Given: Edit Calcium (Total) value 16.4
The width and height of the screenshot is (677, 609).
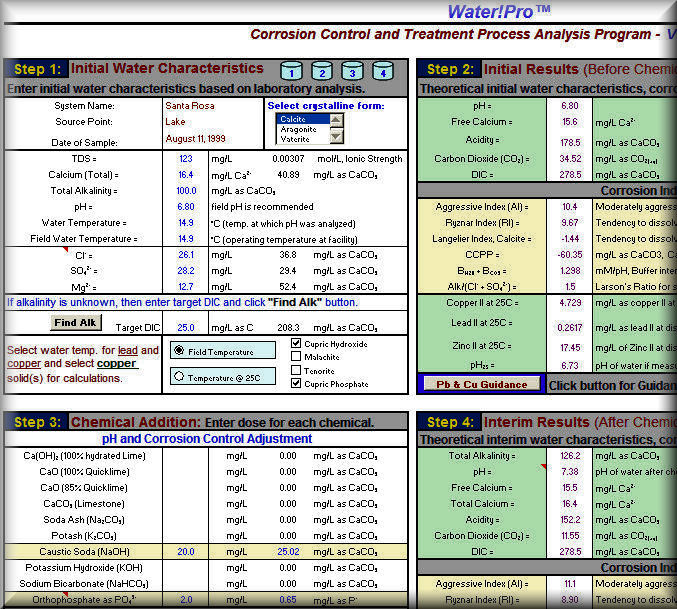Looking at the screenshot, I should pos(186,175).
